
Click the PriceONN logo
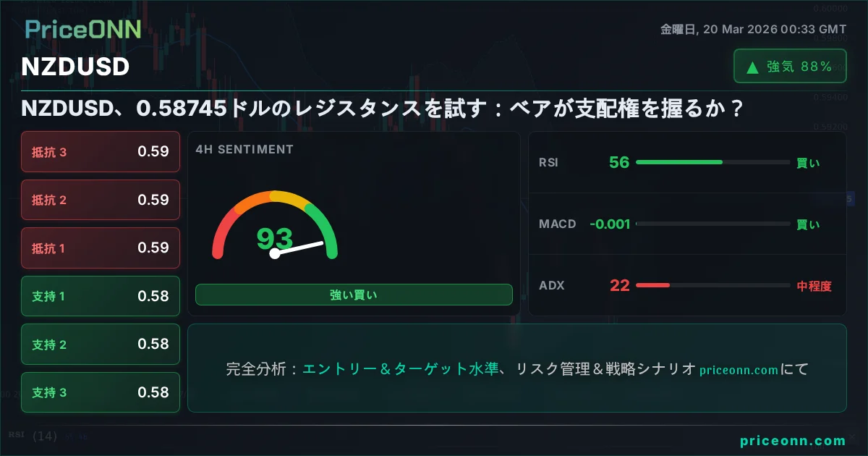click(x=82, y=29)
